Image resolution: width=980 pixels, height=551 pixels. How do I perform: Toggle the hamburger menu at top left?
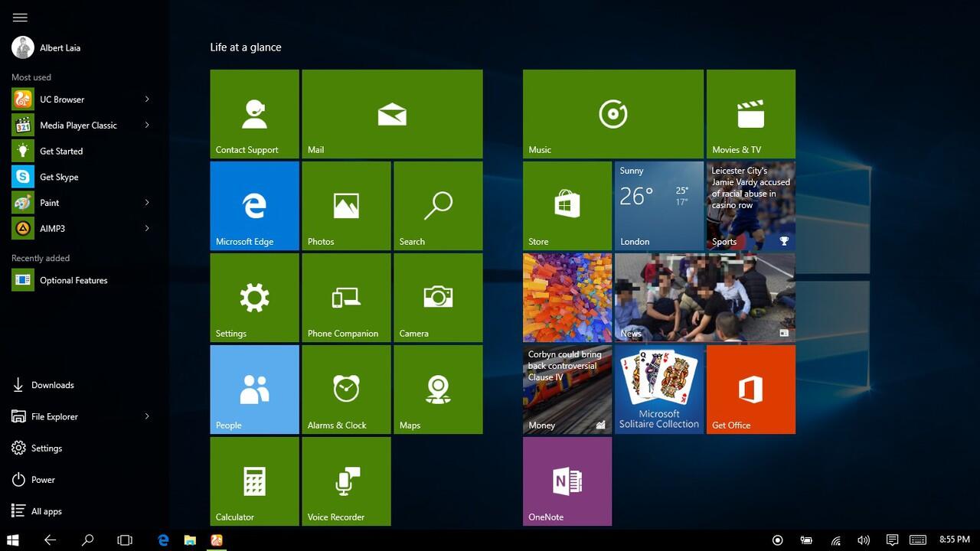(x=20, y=18)
